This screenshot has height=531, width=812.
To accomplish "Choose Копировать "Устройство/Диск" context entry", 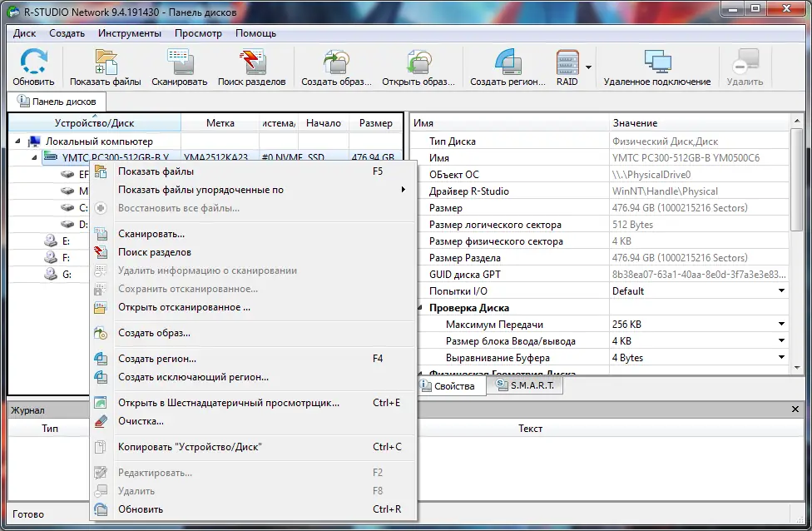I will (x=253, y=447).
